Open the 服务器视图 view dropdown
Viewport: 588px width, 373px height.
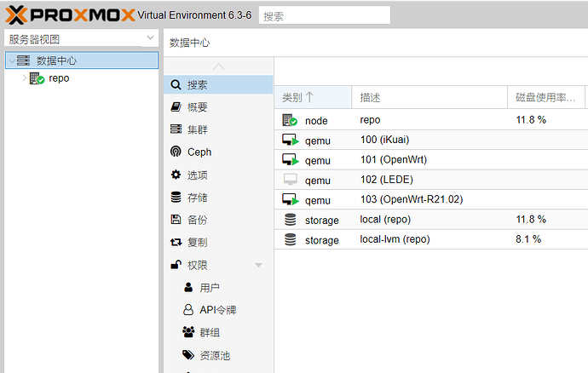pyautogui.click(x=149, y=39)
